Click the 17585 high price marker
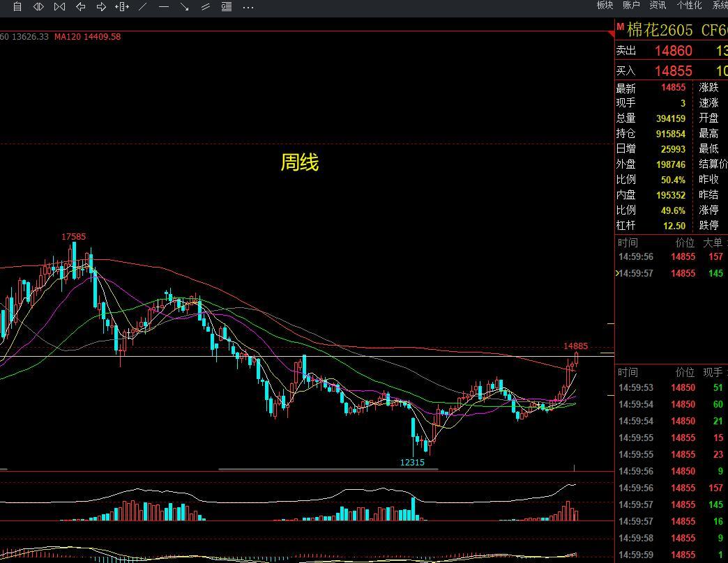The height and width of the screenshot is (563, 728). (74, 236)
